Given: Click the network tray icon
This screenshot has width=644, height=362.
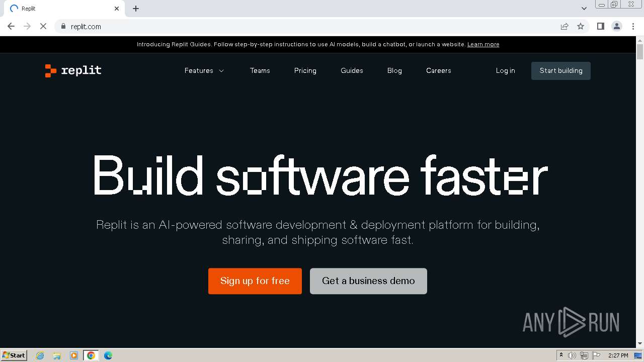Looking at the screenshot, I should (584, 355).
